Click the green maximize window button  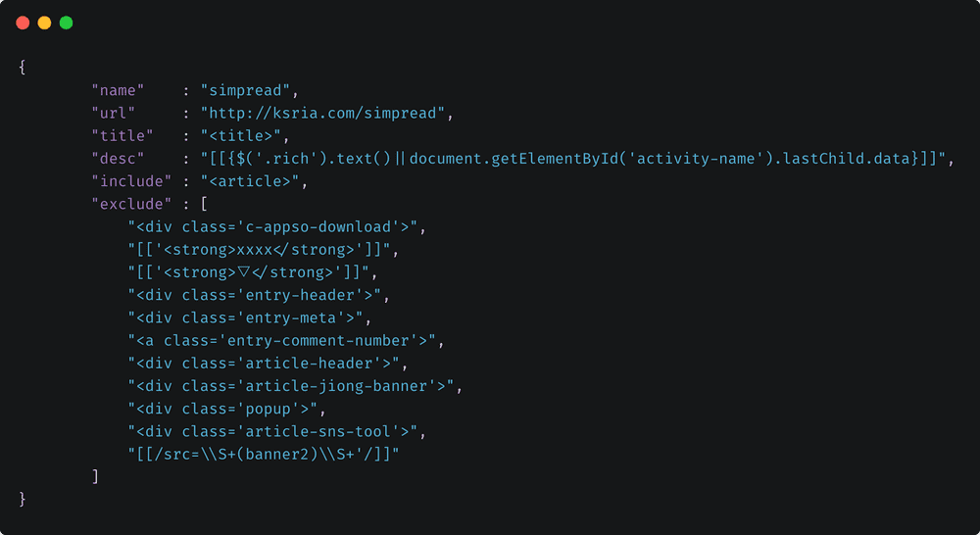[66, 23]
